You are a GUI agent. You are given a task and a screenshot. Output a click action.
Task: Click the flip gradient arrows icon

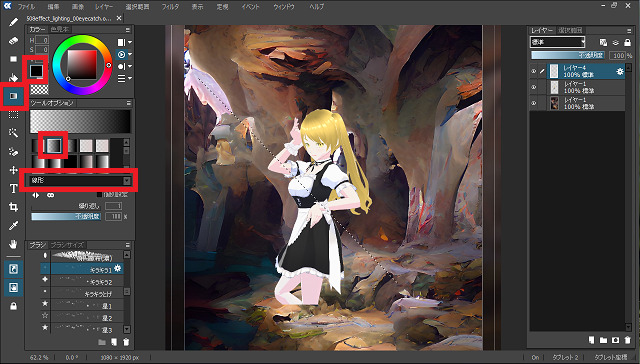pyautogui.click(x=36, y=195)
